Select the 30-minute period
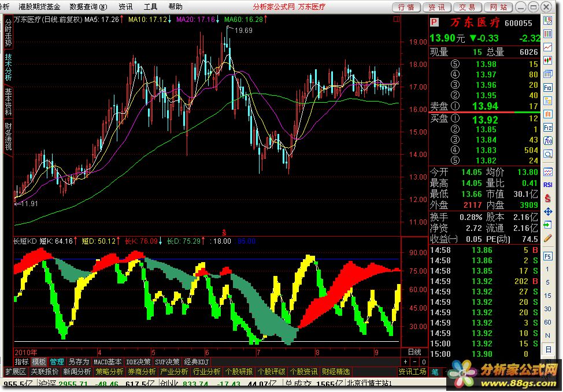This screenshot has height=392, width=563. (x=547, y=309)
